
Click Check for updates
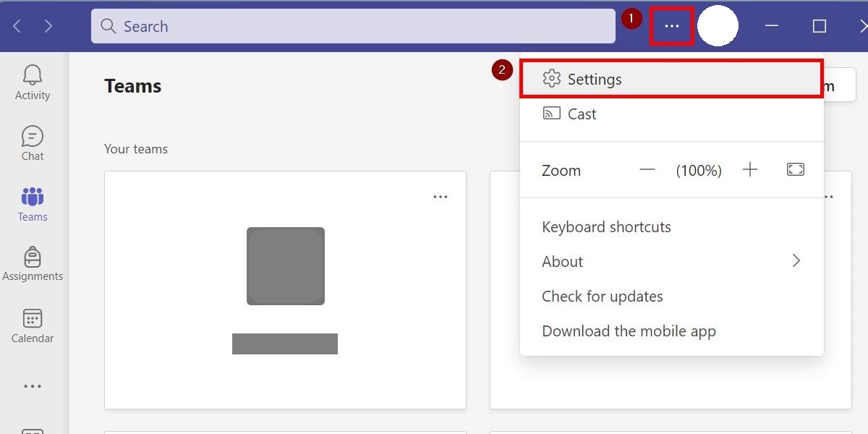603,296
